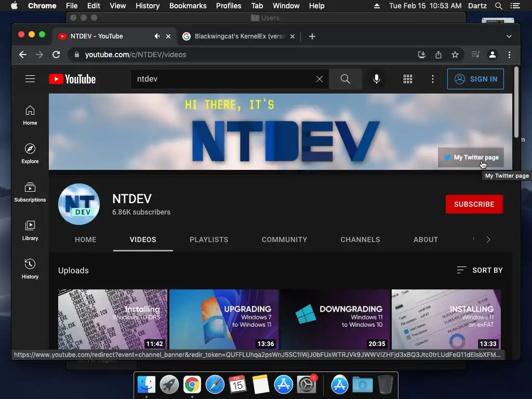Open Launchpad from the Dock
Image resolution: width=532 pixels, height=399 pixels.
[169, 385]
